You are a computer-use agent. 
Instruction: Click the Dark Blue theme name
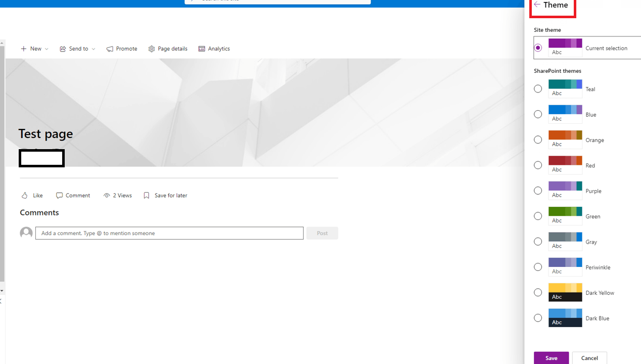click(598, 318)
